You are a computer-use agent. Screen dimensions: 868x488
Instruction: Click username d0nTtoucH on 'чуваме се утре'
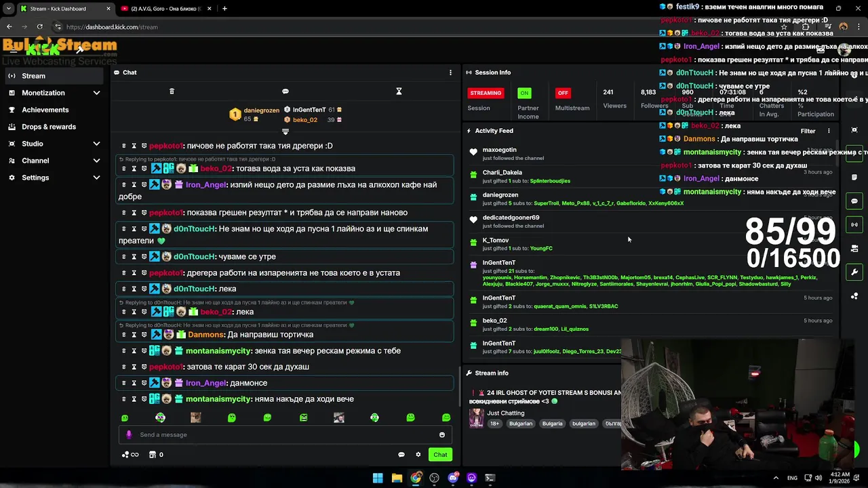tap(195, 257)
